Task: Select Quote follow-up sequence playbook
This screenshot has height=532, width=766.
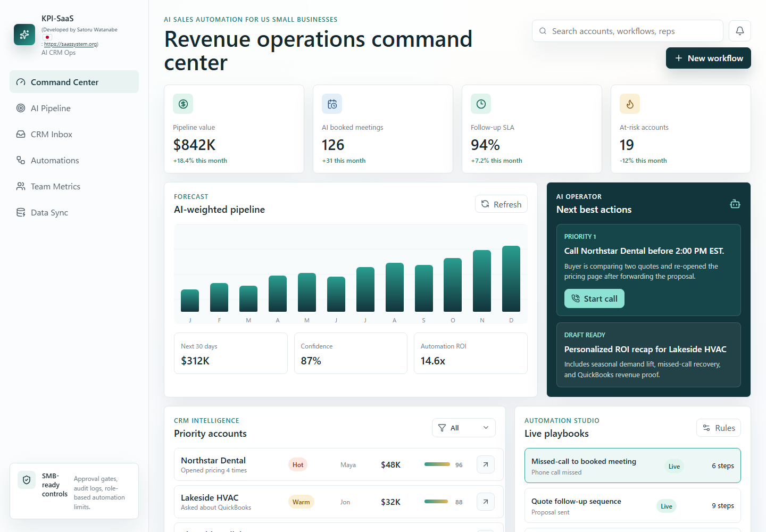Action: pos(632,505)
